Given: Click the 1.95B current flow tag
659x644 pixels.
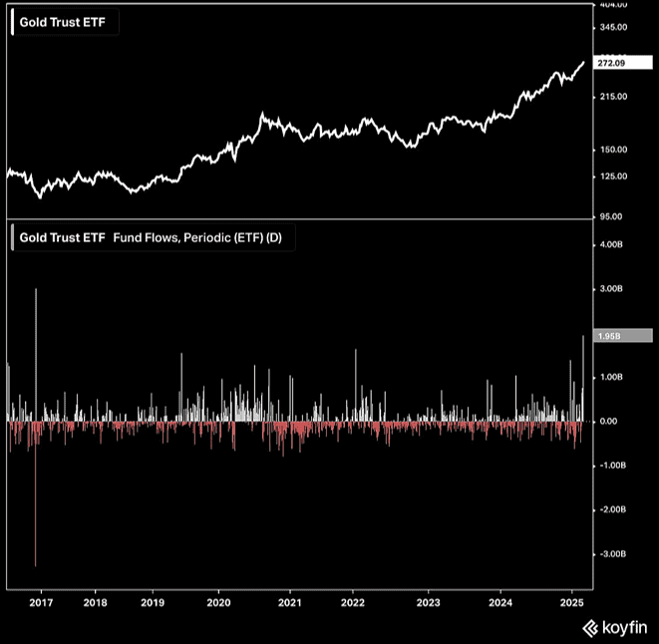Looking at the screenshot, I should (623, 336).
